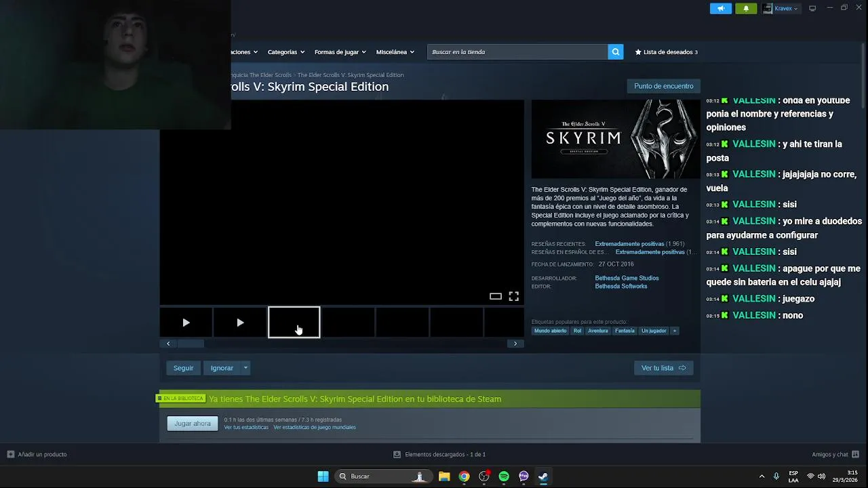Viewport: 868px width, 488px height.
Task: Select the 'Mundo abierto' tag
Action: click(550, 331)
